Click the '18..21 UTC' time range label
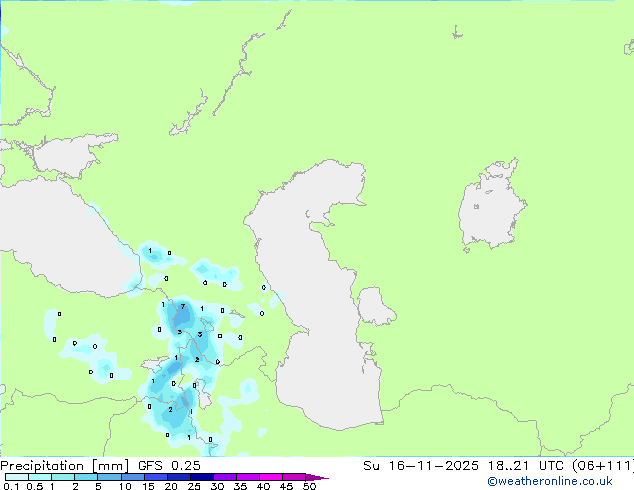This screenshot has height=490, width=634. pyautogui.click(x=514, y=465)
